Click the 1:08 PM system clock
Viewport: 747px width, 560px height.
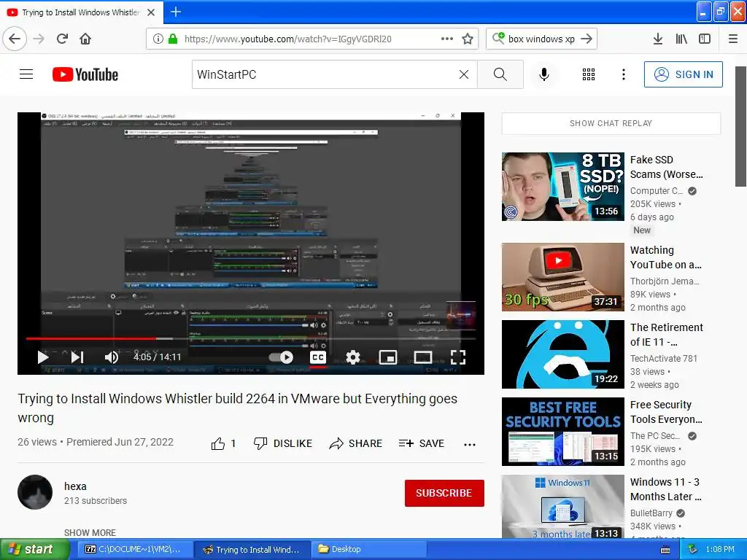click(720, 550)
